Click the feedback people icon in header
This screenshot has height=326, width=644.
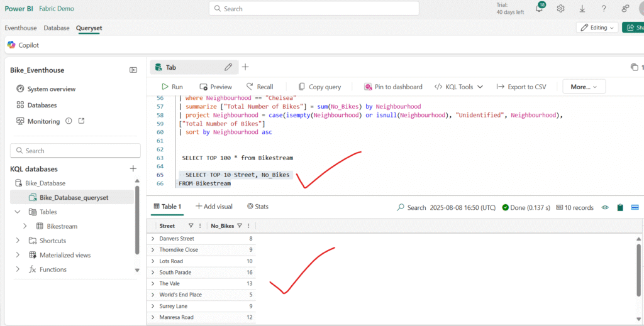click(x=625, y=9)
